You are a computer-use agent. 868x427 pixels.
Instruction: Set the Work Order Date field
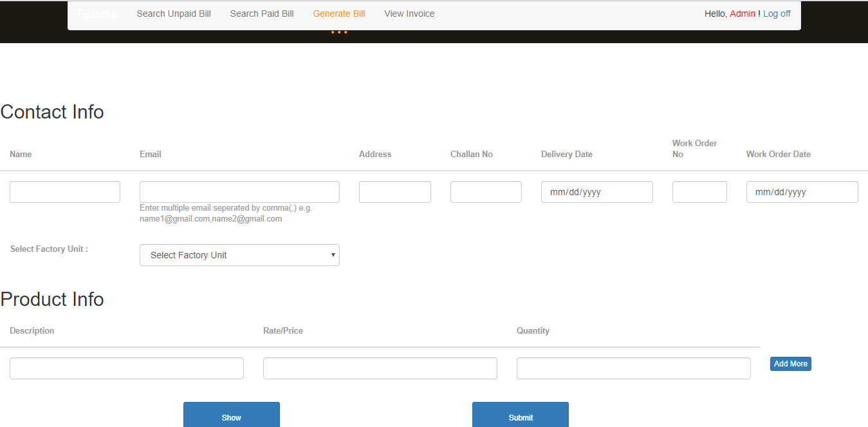click(802, 192)
